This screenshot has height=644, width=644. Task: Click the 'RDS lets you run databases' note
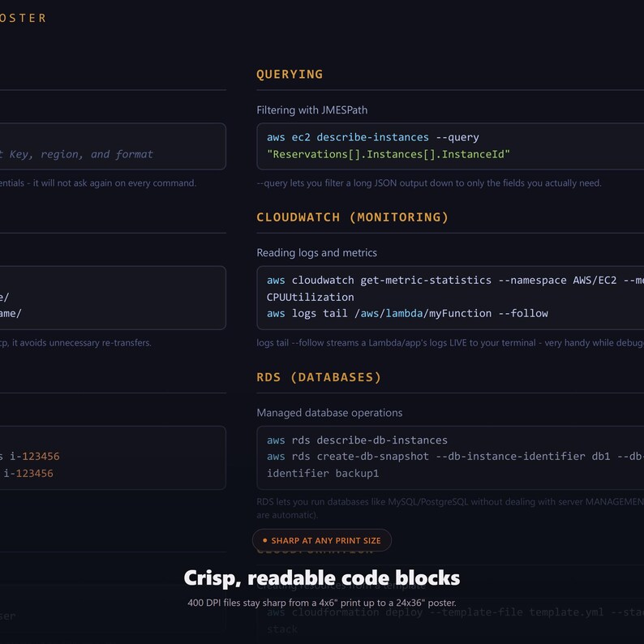(450, 508)
